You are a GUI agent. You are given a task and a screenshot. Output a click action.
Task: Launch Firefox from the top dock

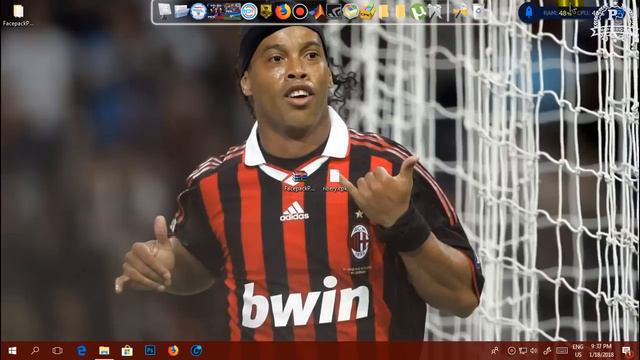[283, 11]
